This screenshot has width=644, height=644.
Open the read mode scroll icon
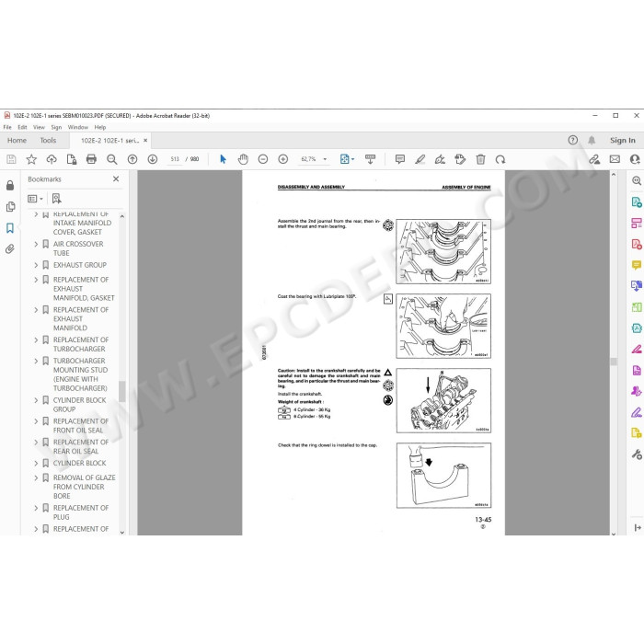[370, 159]
